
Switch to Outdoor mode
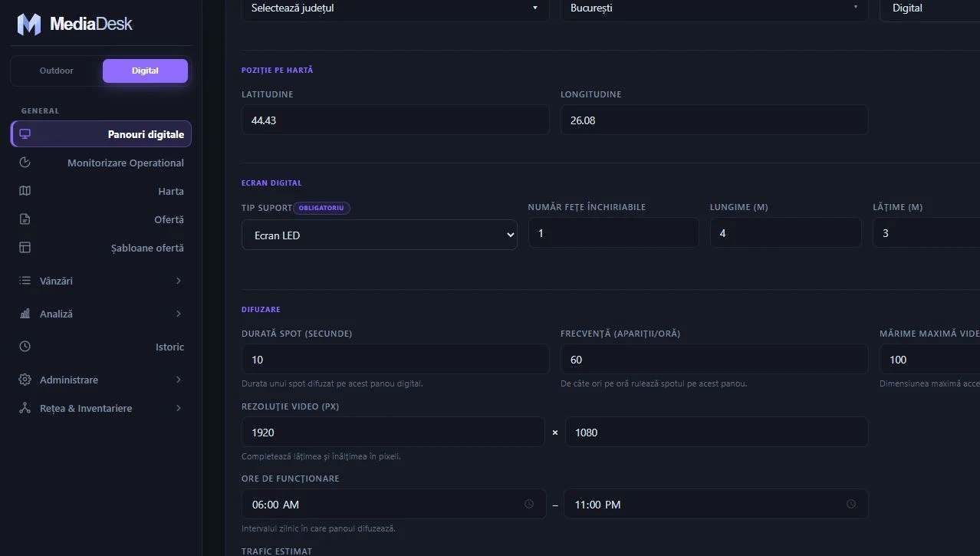coord(57,71)
